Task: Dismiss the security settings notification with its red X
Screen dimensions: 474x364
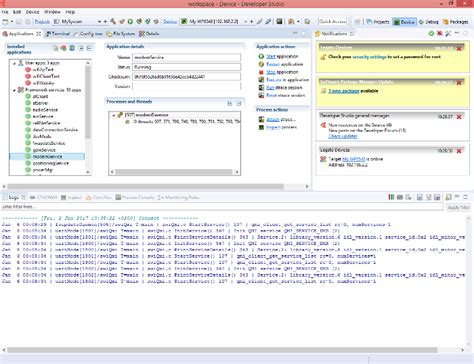Action: click(x=459, y=48)
